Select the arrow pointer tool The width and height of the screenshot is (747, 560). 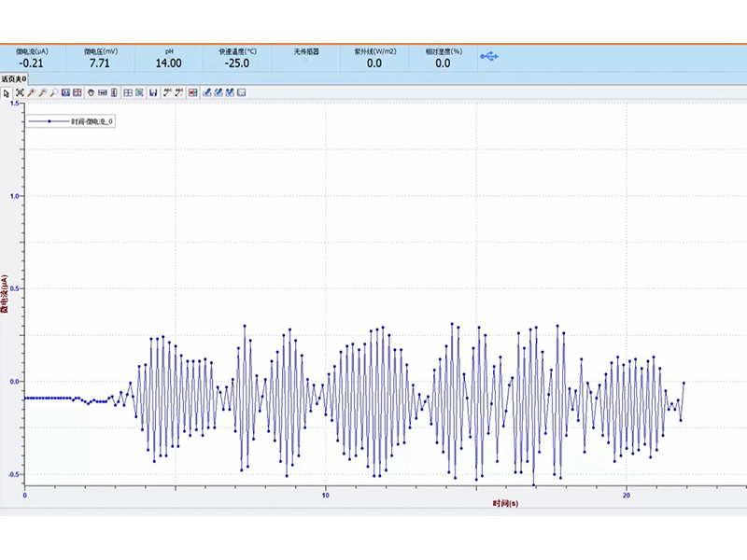coord(7,92)
